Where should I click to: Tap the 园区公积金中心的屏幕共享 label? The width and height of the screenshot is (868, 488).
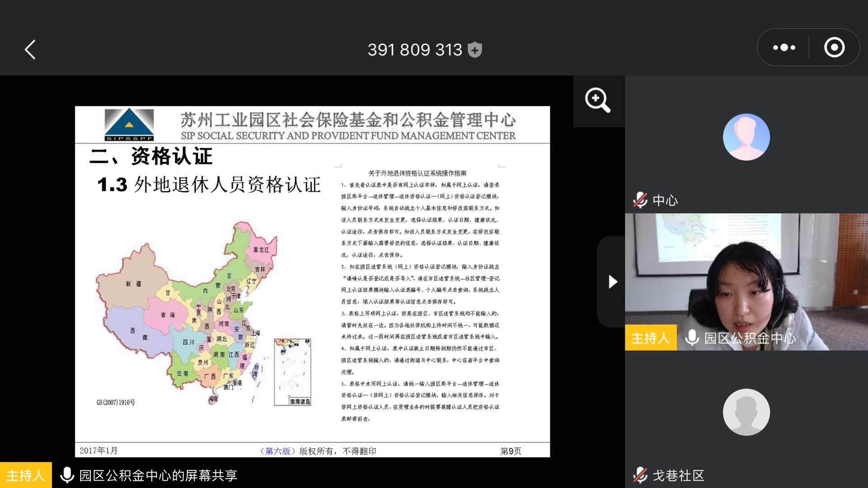[158, 475]
